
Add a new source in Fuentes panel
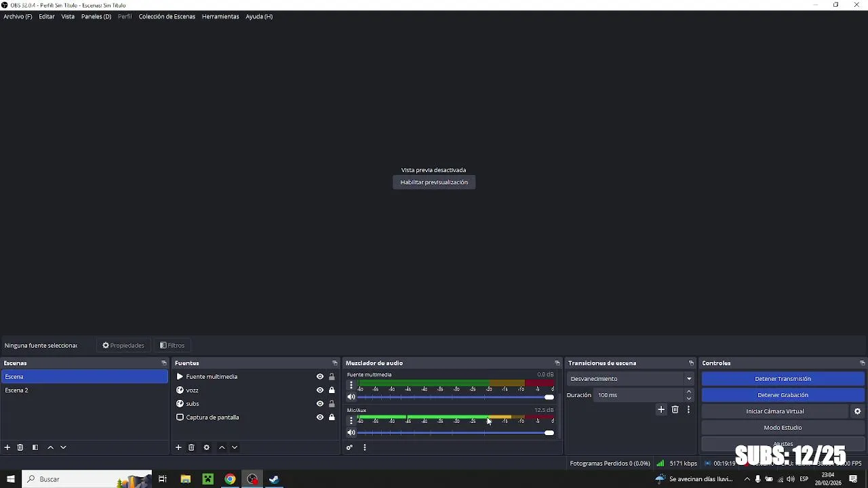point(178,447)
